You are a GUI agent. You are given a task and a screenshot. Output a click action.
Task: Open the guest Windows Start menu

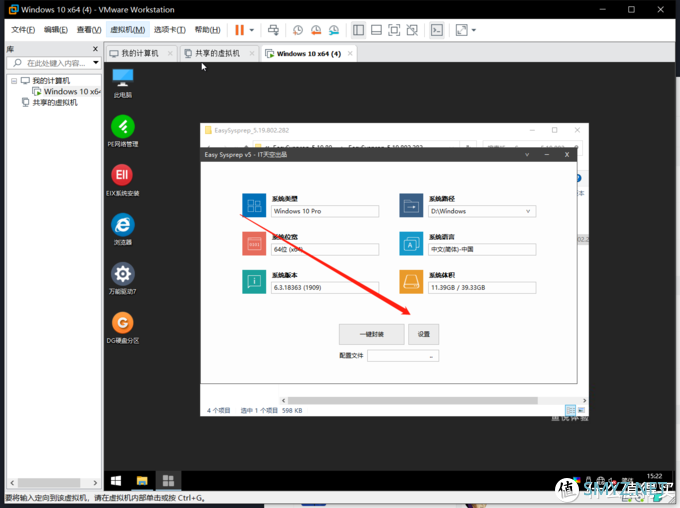coord(116,481)
